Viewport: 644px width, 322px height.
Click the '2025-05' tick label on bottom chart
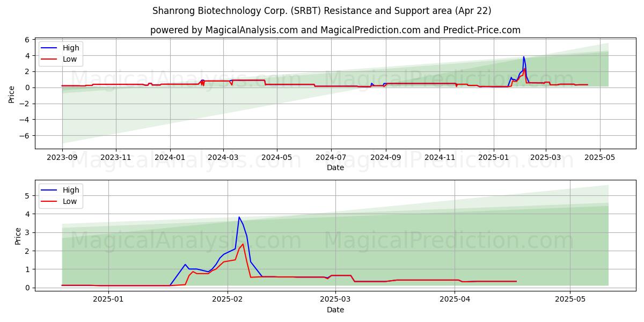[570, 299]
